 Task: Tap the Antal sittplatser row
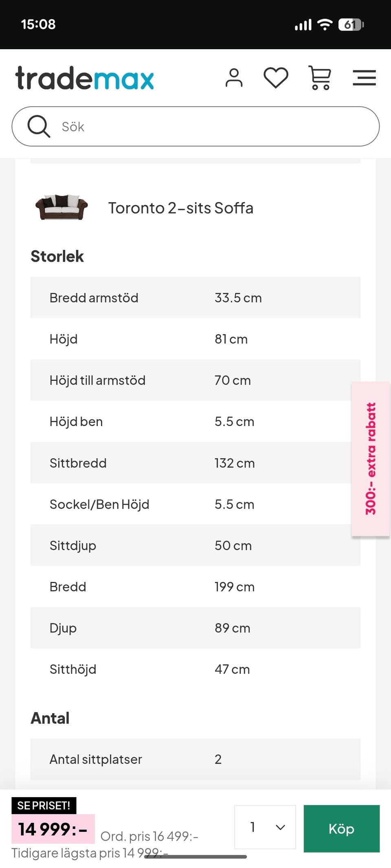click(195, 759)
